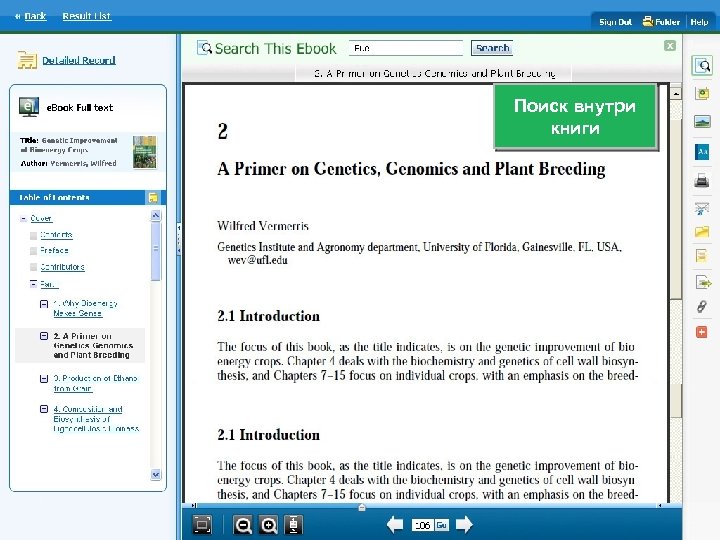Select chapter 2 A Primer on Genetics
The image size is (720, 540).
(x=93, y=345)
